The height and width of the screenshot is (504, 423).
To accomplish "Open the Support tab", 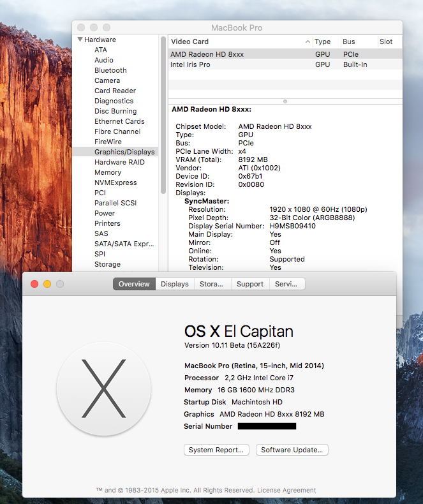I will [250, 284].
